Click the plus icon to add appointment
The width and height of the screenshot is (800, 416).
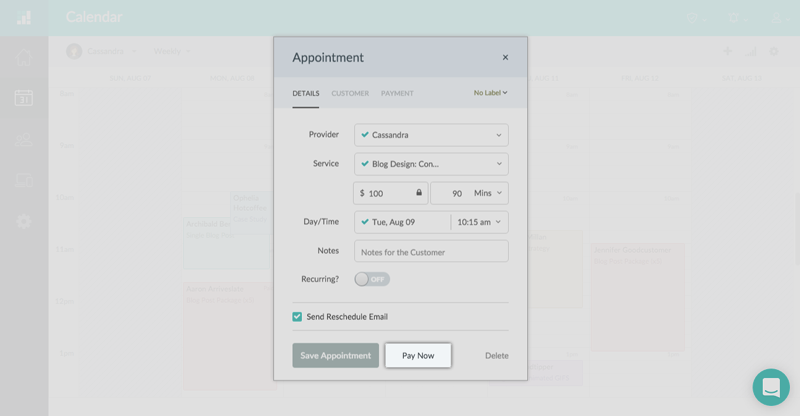(x=728, y=51)
